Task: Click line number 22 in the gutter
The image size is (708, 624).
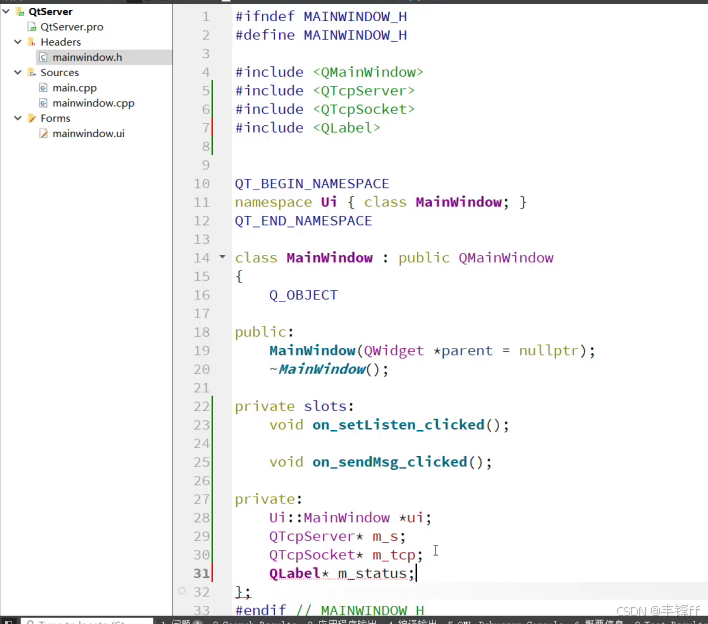Action: pyautogui.click(x=202, y=406)
